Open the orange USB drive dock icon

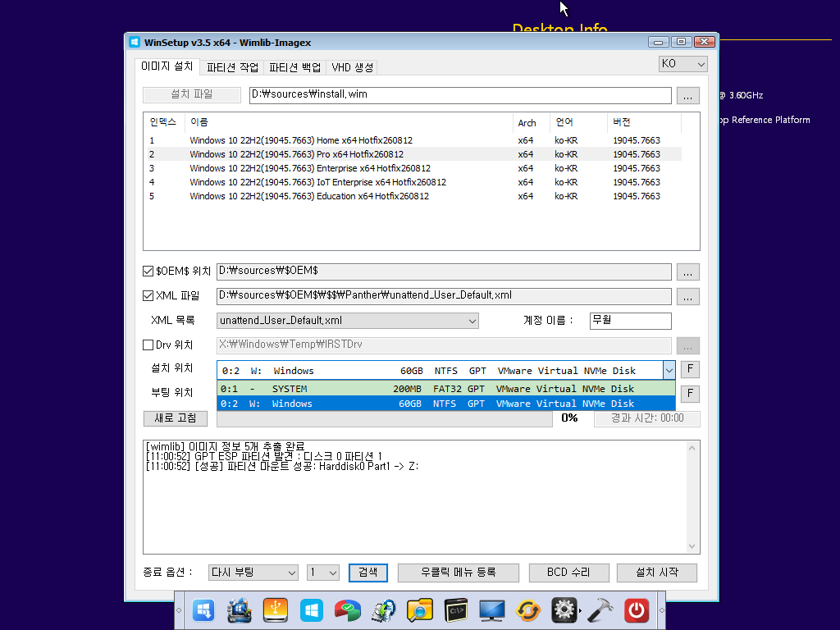point(276,610)
